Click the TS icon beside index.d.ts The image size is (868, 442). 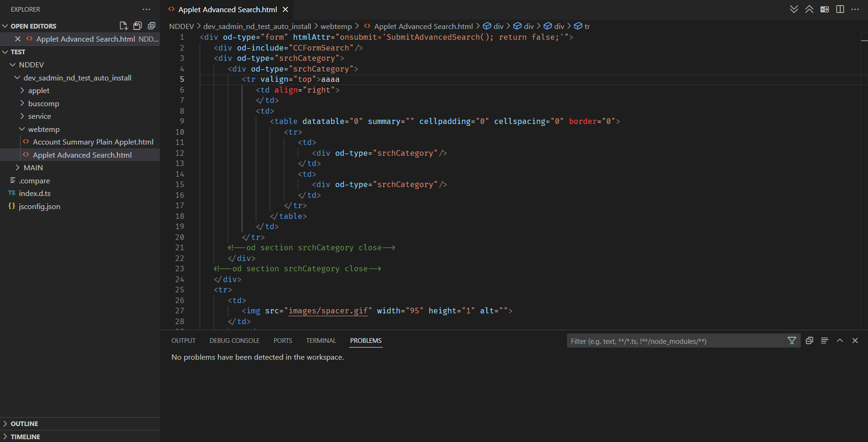click(x=12, y=193)
